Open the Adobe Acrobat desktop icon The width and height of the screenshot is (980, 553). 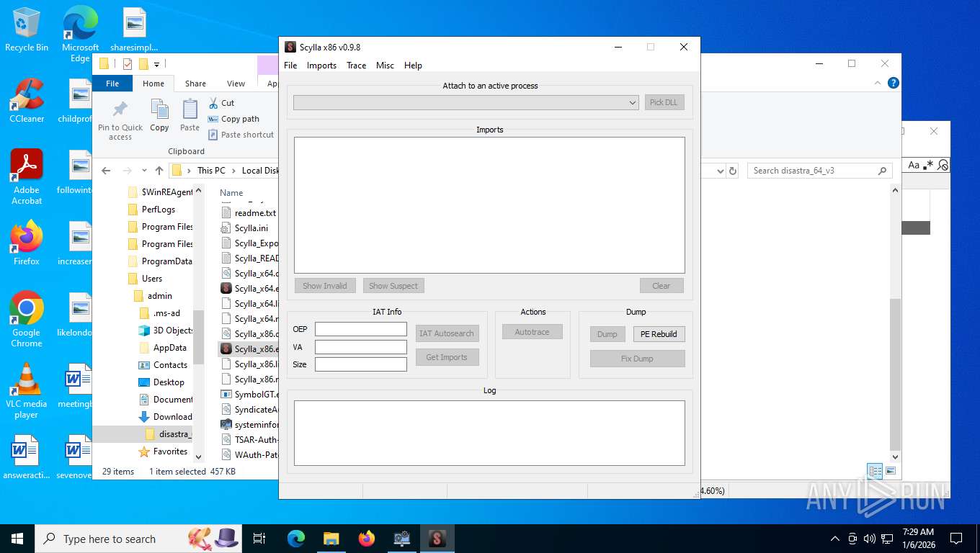tap(27, 177)
